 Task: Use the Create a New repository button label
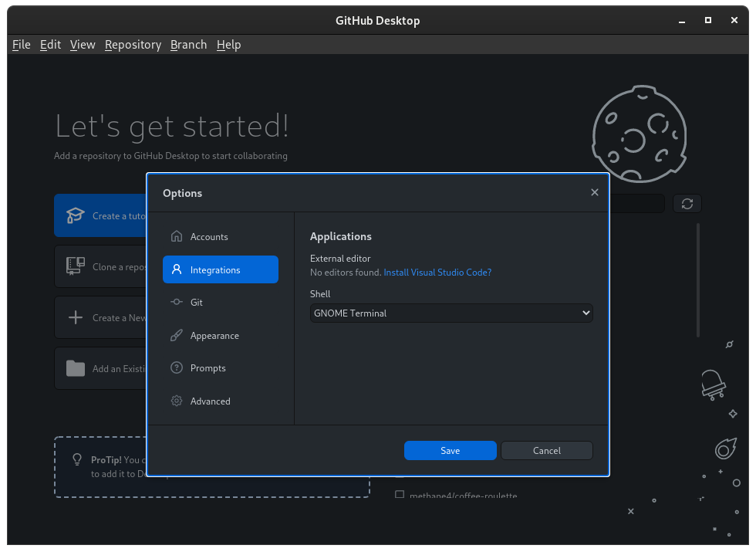pyautogui.click(x=119, y=318)
